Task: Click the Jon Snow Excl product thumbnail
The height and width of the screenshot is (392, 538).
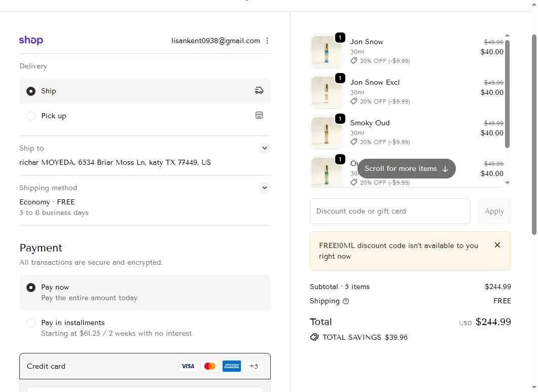Action: [327, 92]
